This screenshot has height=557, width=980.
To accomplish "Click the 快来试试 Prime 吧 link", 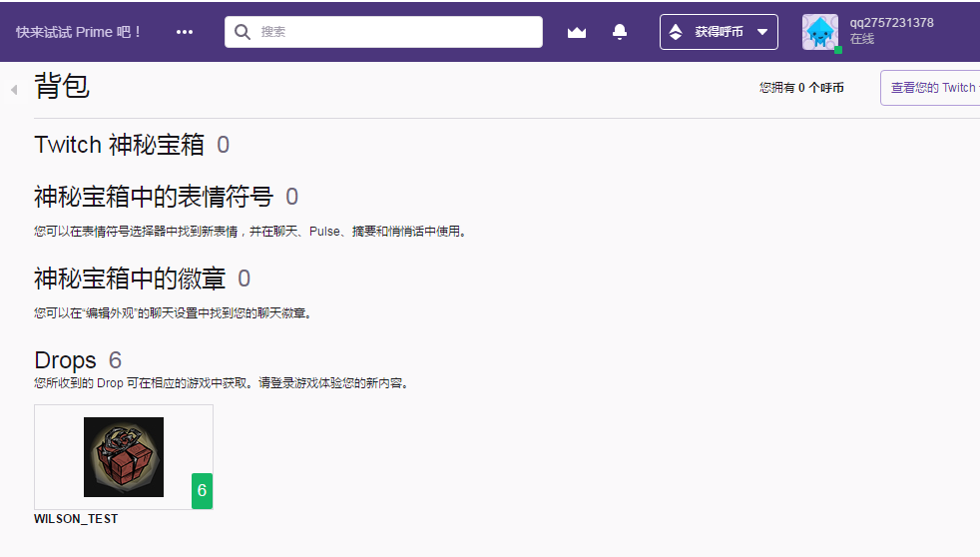I will [x=79, y=32].
